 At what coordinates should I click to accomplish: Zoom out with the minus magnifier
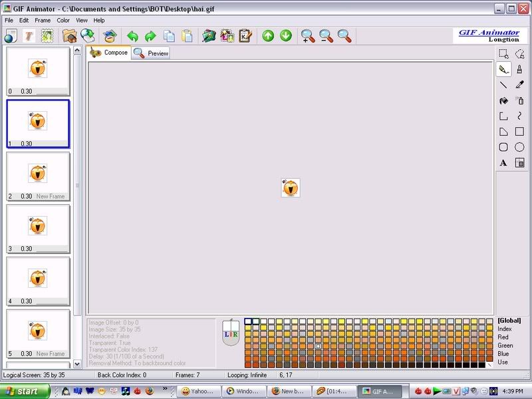click(x=326, y=36)
